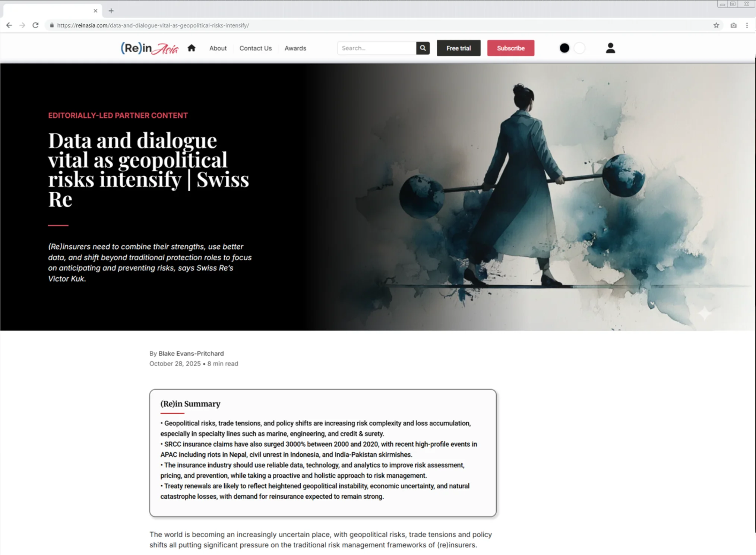Click the camera icon in browser toolbar
This screenshot has height=555, width=756.
733,25
